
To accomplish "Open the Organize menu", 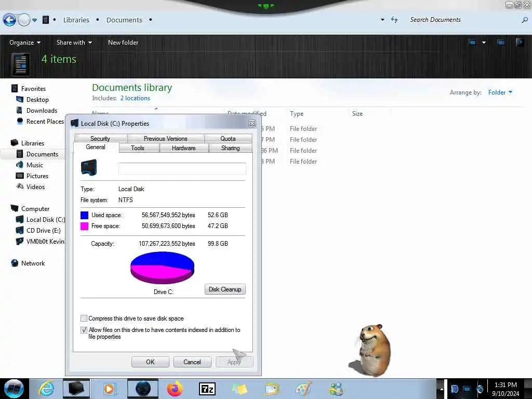I will click(25, 43).
